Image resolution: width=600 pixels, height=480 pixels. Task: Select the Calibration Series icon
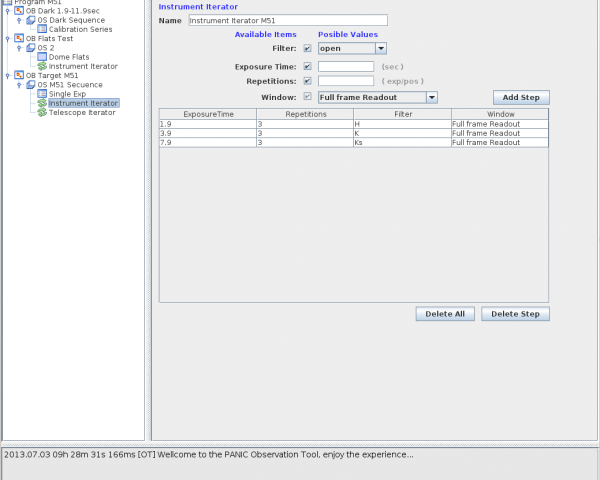pos(42,29)
